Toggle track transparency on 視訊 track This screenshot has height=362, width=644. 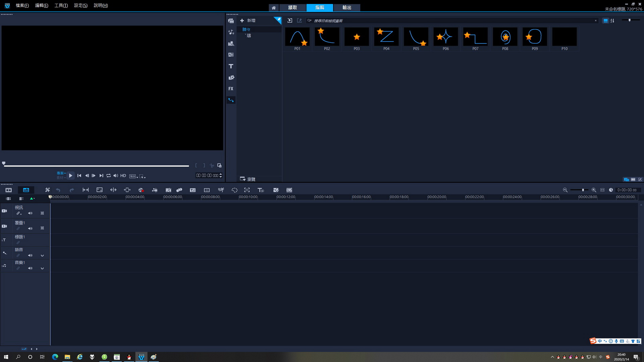tap(42, 213)
